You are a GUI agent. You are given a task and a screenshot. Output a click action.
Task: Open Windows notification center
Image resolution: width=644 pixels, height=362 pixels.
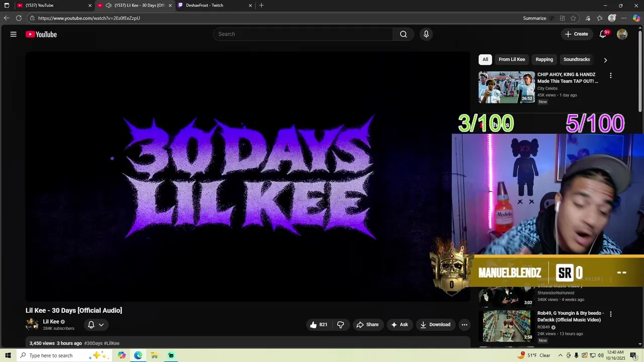click(x=633, y=355)
